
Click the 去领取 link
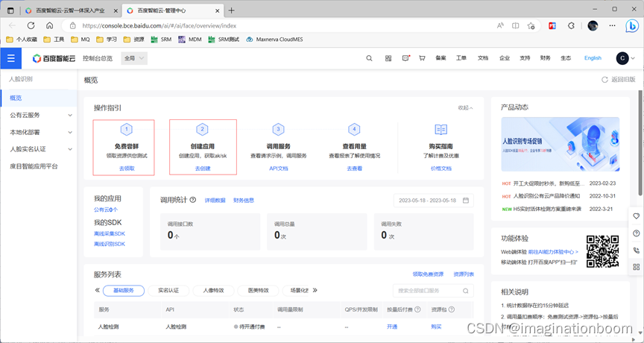(x=127, y=169)
